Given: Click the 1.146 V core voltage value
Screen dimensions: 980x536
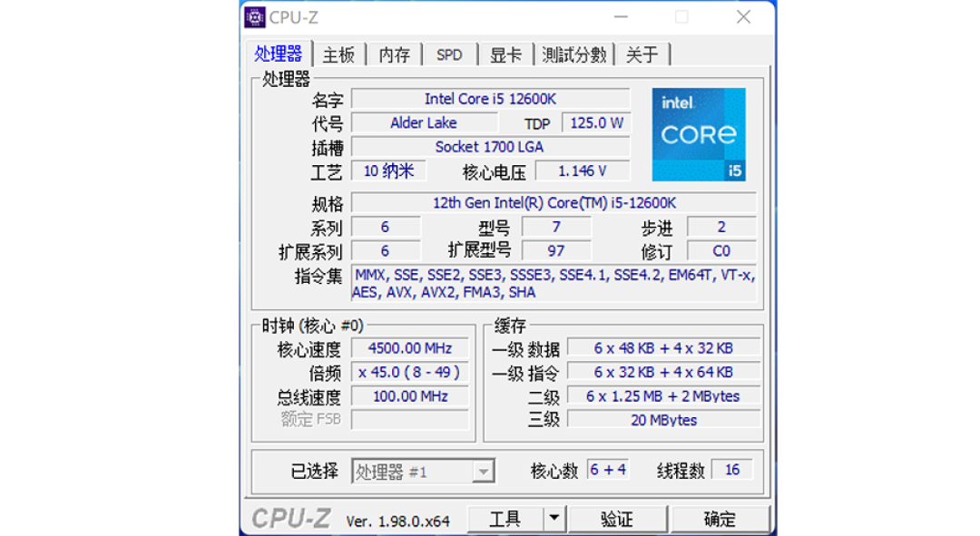Looking at the screenshot, I should [x=583, y=171].
